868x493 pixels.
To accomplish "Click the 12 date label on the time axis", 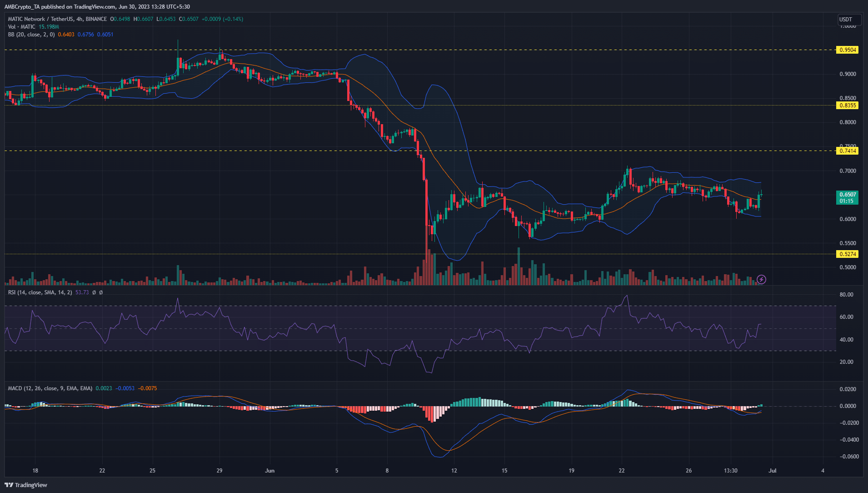I will [x=454, y=471].
